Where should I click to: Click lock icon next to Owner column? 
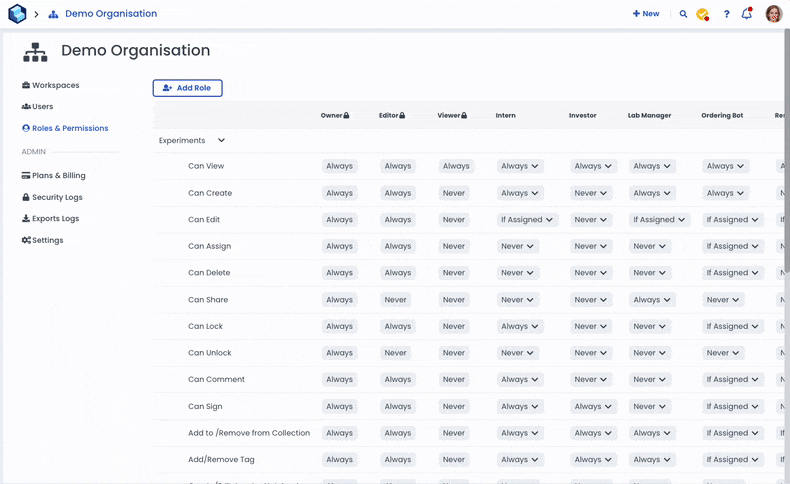pos(347,116)
